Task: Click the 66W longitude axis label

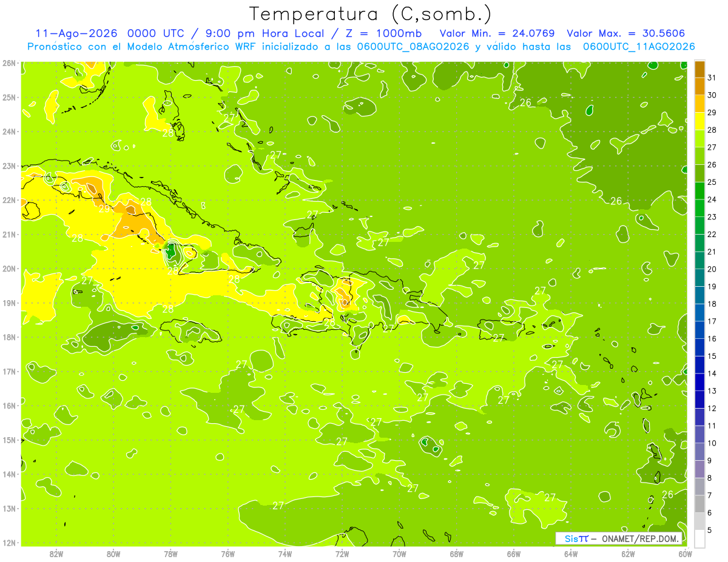Action: [x=513, y=554]
